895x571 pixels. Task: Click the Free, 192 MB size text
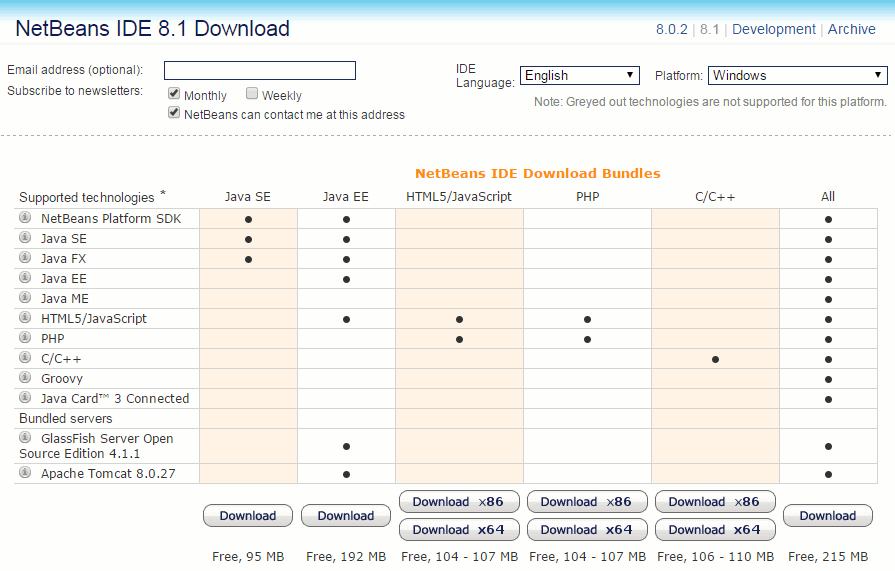(x=346, y=556)
